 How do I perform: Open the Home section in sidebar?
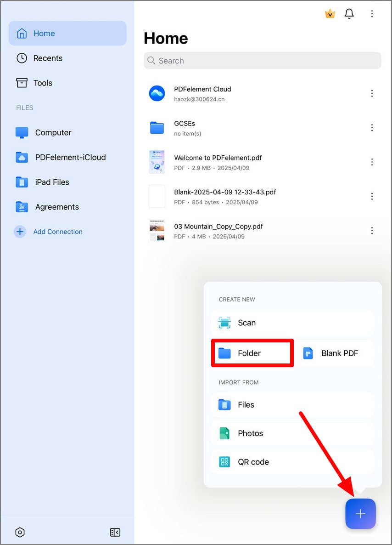67,34
